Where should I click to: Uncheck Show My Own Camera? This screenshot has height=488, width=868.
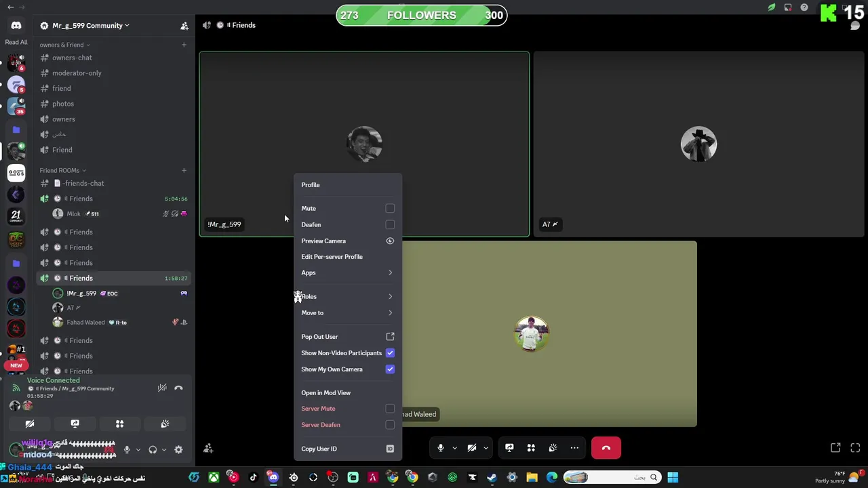point(390,369)
